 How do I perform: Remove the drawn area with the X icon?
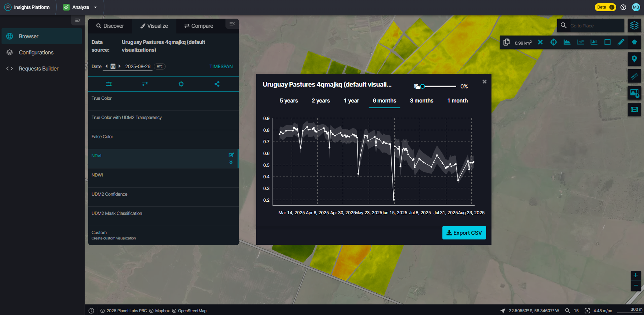click(540, 42)
